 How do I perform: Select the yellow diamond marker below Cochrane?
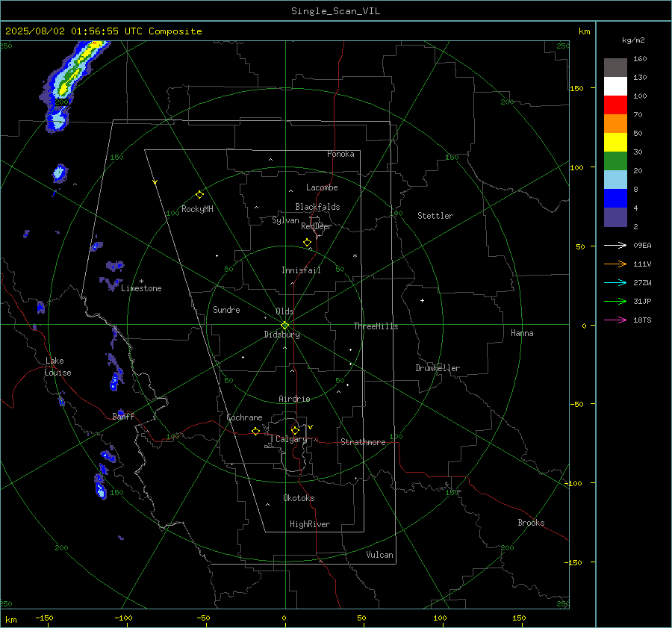click(255, 432)
